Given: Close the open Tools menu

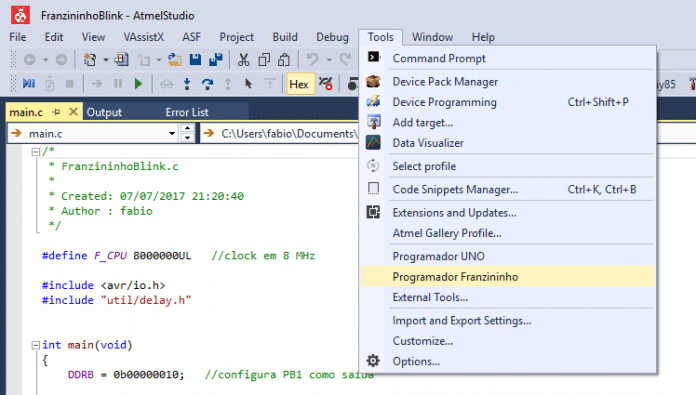Looking at the screenshot, I should (380, 37).
